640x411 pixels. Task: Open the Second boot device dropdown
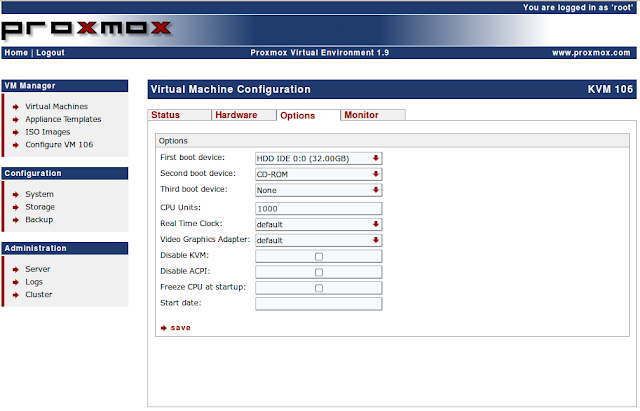[x=318, y=174]
